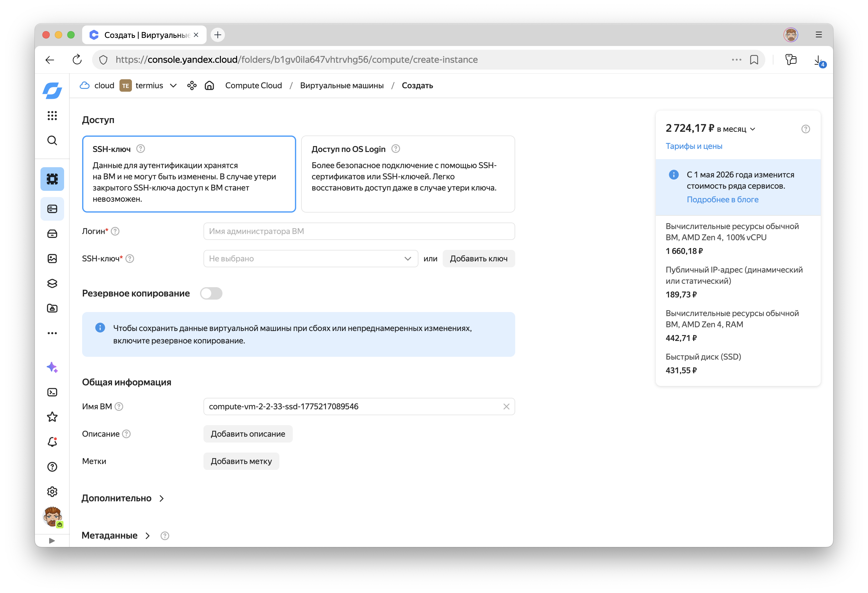Open the Тарифы и цены link
This screenshot has width=868, height=593.
[x=693, y=146]
